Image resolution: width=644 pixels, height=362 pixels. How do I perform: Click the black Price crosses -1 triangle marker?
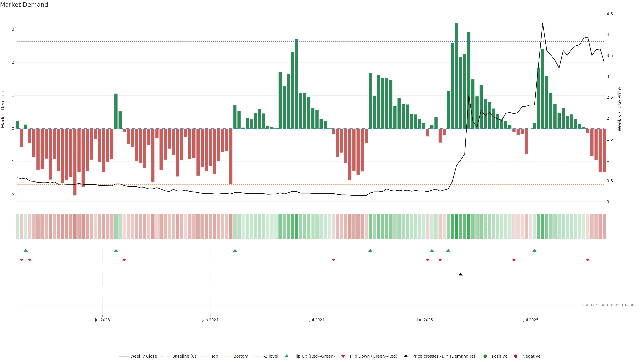[x=461, y=274]
